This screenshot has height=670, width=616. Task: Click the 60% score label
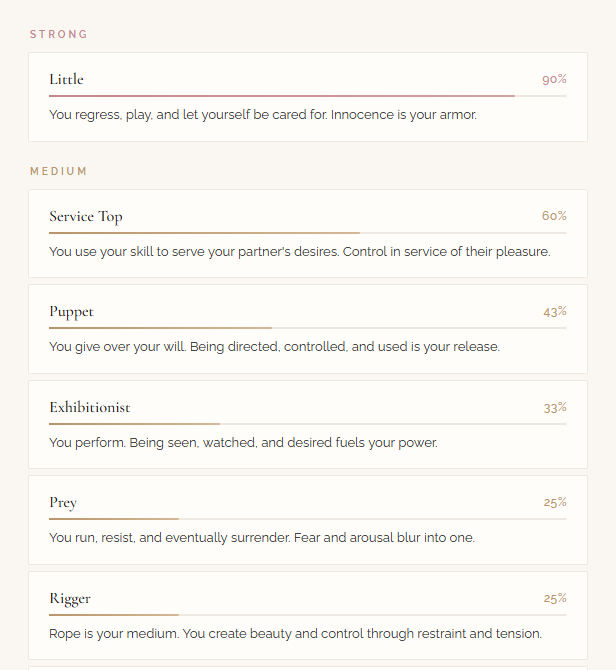point(554,216)
